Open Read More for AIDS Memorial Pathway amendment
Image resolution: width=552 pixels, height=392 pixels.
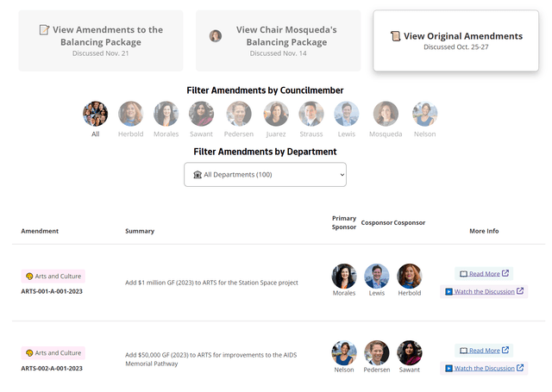coord(484,351)
